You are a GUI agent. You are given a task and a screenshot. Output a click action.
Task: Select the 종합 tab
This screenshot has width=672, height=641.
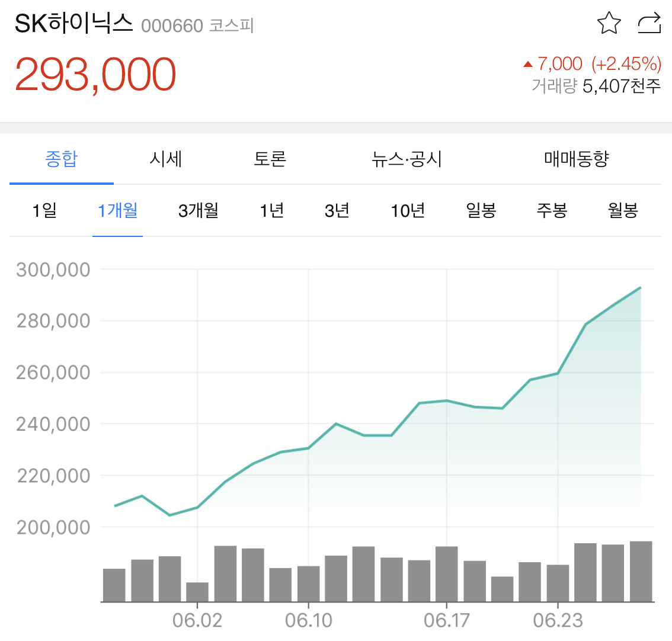[62, 159]
